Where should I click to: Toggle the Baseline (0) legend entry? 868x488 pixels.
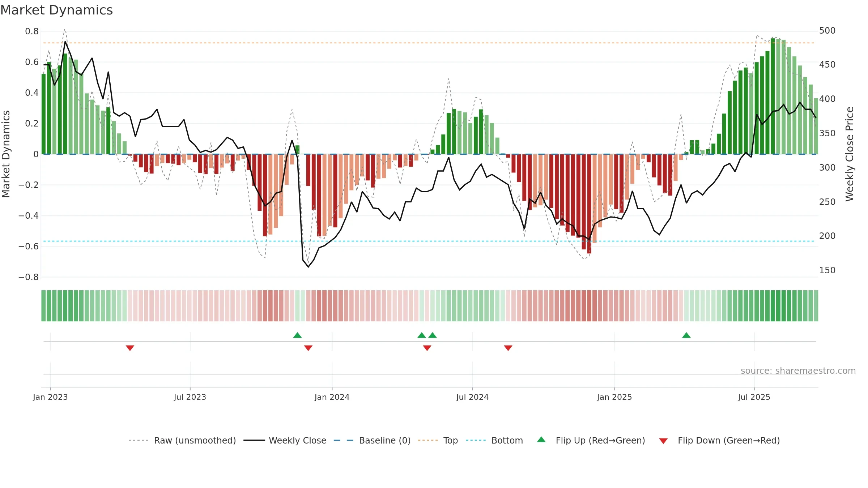(372, 440)
